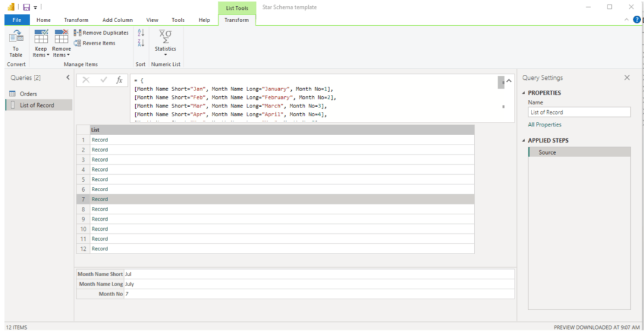Viewport: 644px width, 332px height.
Task: Save using the title bar disk icon
Action: click(26, 7)
